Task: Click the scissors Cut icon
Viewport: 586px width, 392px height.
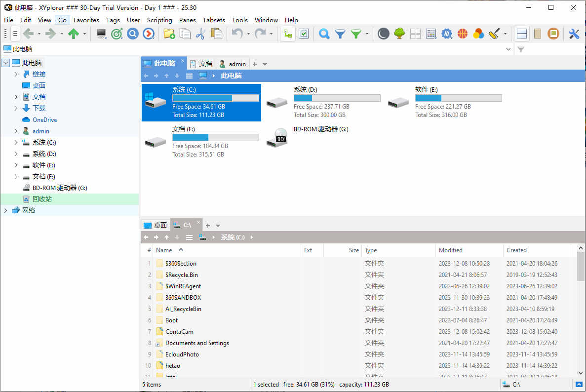Action: click(201, 34)
